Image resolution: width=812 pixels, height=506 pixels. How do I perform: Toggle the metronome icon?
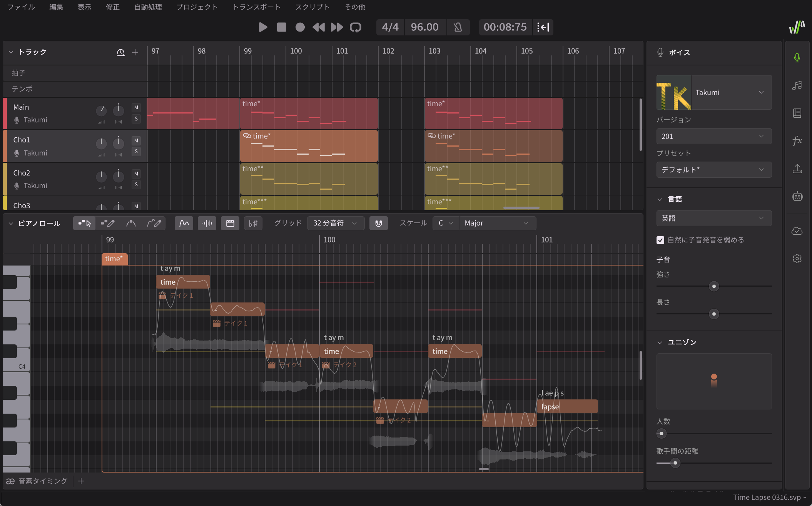coord(458,27)
